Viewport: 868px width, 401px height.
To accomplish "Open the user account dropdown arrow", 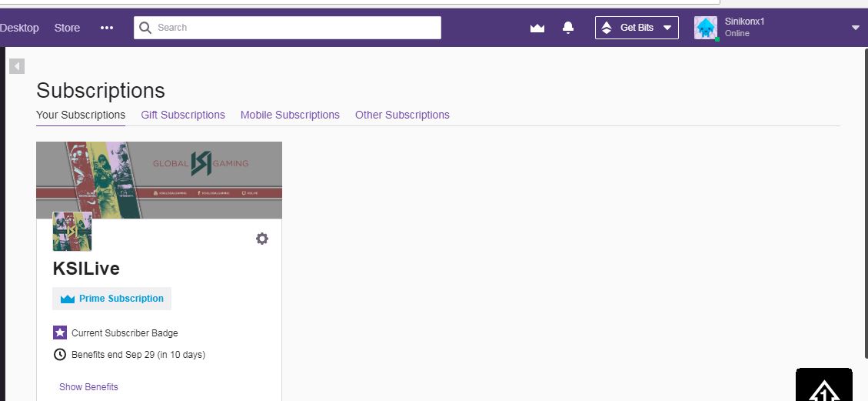I will [x=856, y=28].
